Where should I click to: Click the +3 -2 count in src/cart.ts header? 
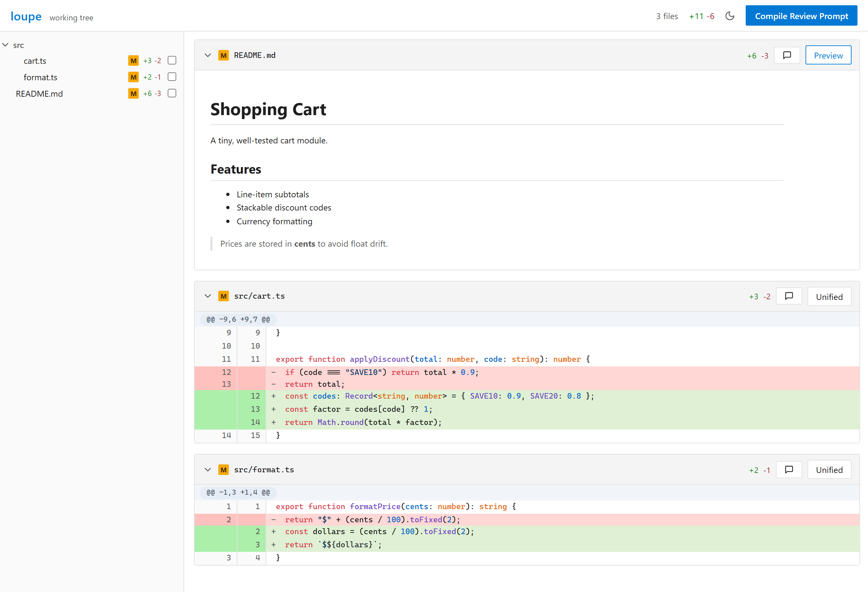pyautogui.click(x=759, y=297)
